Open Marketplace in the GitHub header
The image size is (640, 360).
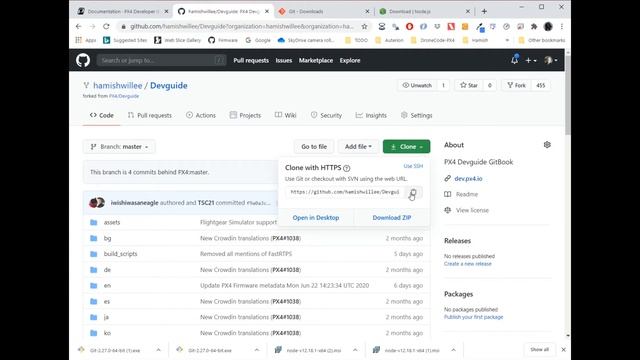316,60
